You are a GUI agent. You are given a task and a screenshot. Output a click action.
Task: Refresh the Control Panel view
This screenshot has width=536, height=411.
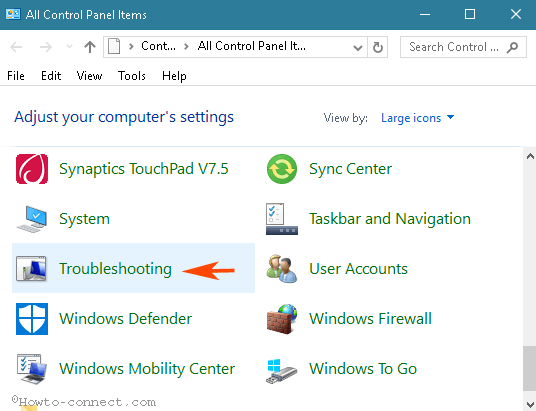[377, 47]
